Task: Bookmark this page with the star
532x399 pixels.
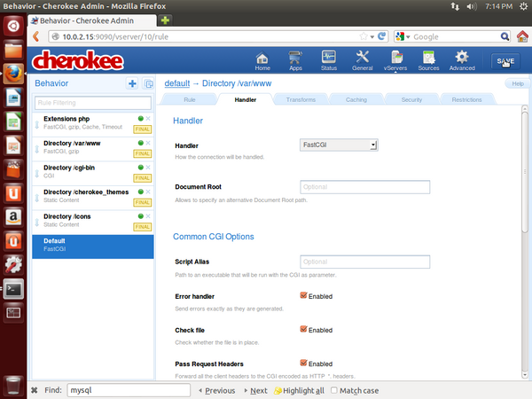Action: tap(364, 36)
